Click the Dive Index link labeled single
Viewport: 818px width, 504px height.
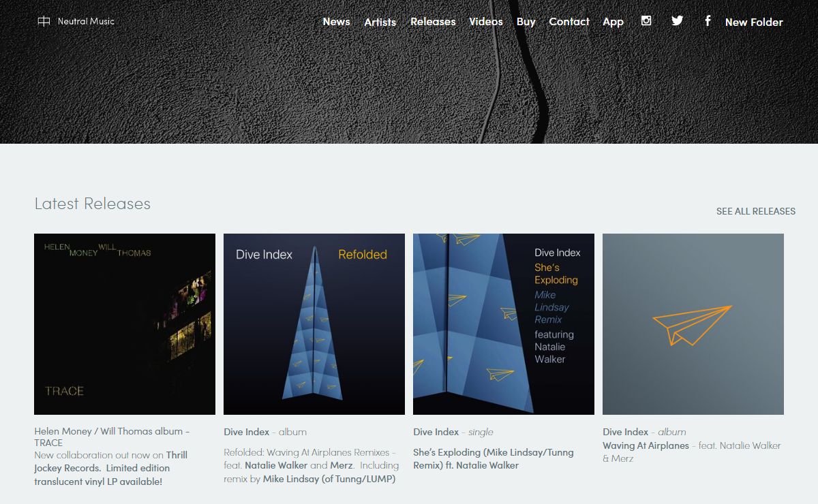point(436,432)
